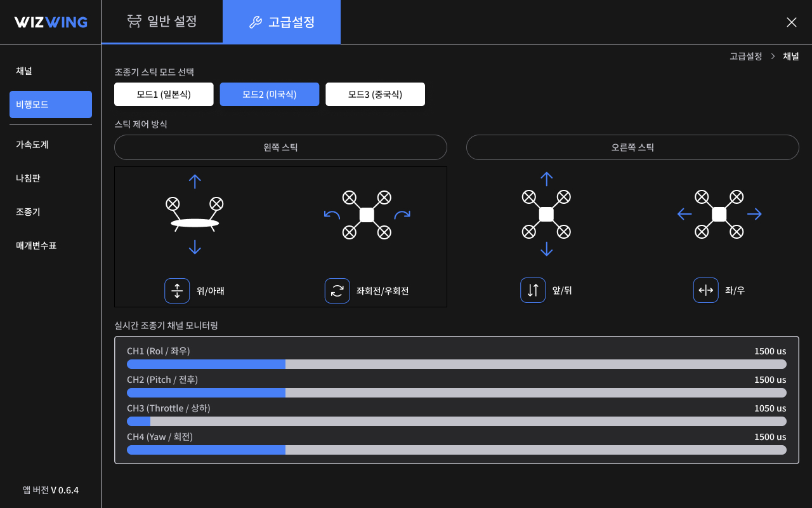The width and height of the screenshot is (812, 508).
Task: Click the drone forward/backward diagram
Action: click(546, 214)
